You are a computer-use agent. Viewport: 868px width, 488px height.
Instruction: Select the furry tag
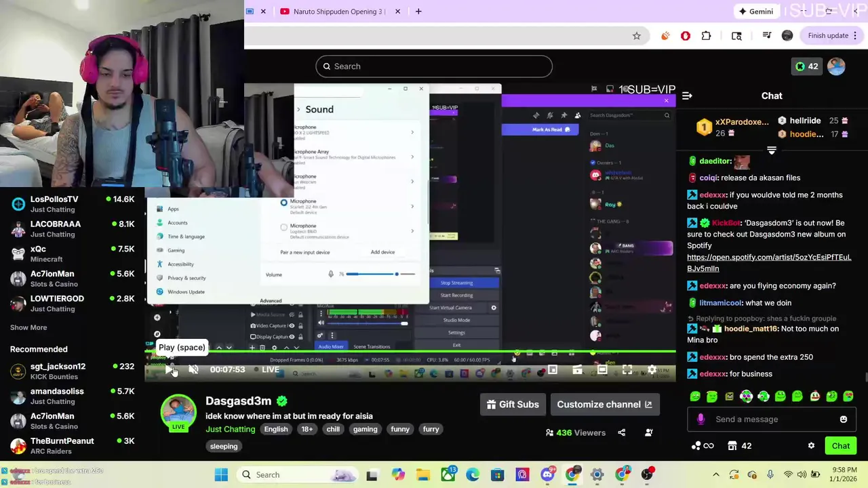click(431, 429)
